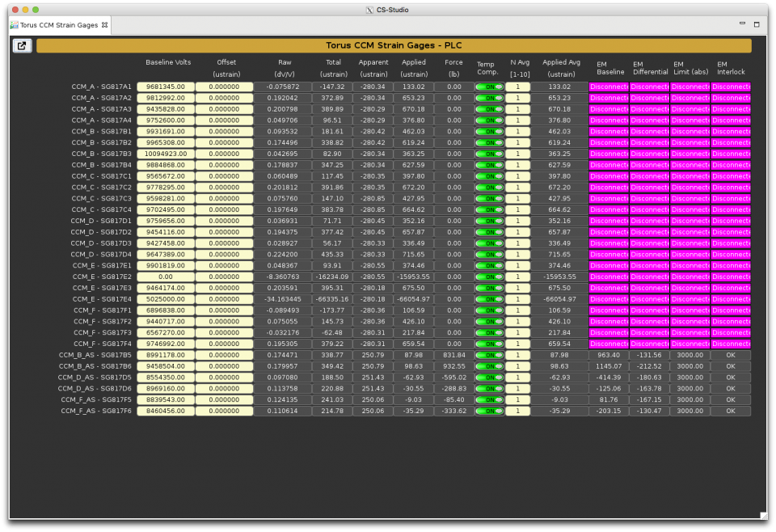Toggle Temp Comp for CCM_A - SG817A1
Viewport: 776px width, 532px height.
coord(488,87)
